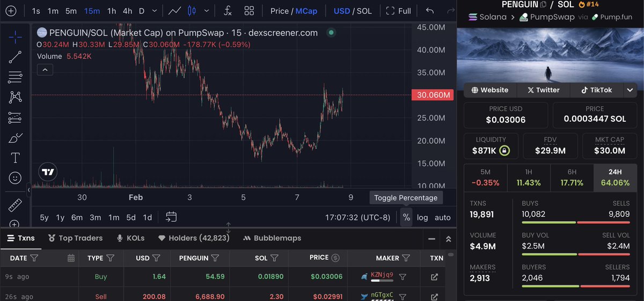Collapse the chart legend with caret button
The width and height of the screenshot is (644, 301).
[x=45, y=69]
